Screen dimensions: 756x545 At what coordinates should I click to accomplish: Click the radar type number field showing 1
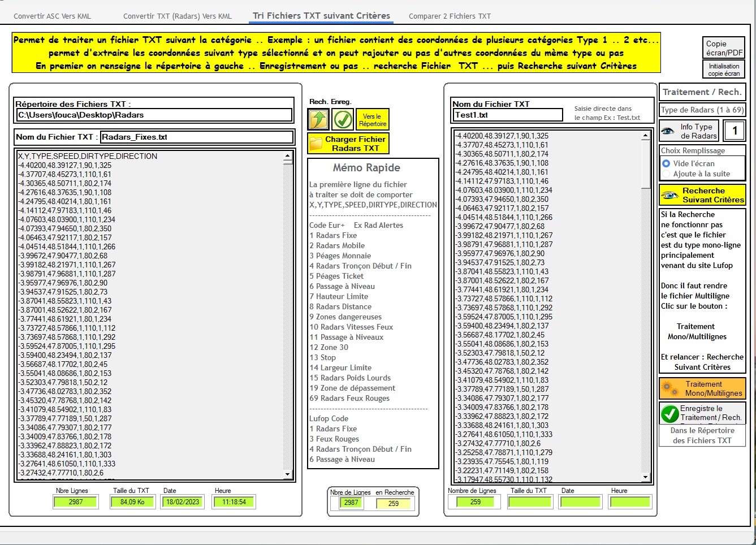click(x=735, y=131)
